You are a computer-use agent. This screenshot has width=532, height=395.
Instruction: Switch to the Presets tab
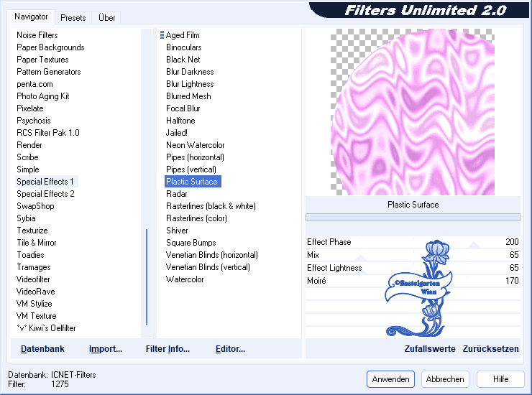(x=73, y=18)
